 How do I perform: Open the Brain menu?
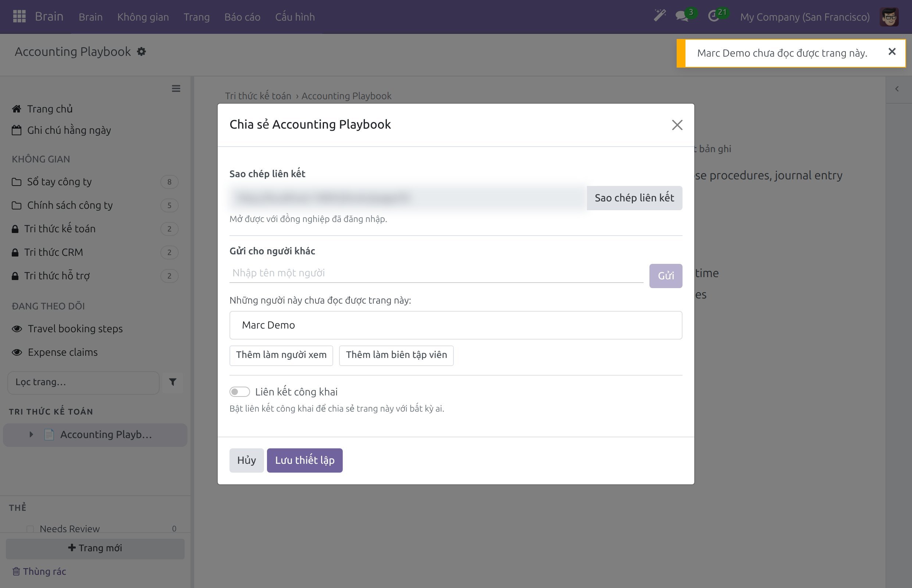(90, 17)
